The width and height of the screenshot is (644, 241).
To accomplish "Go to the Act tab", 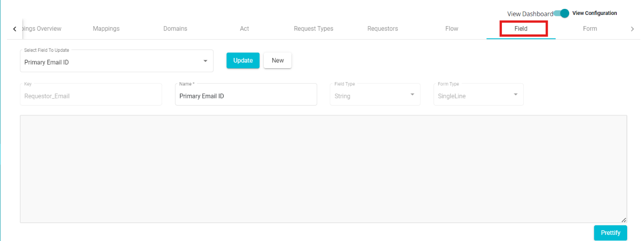I will [x=244, y=28].
